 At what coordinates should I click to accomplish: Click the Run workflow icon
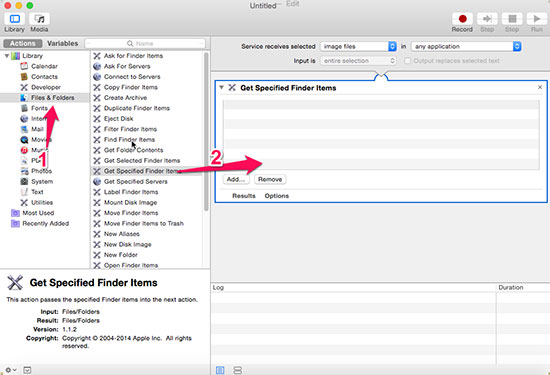[x=536, y=19]
